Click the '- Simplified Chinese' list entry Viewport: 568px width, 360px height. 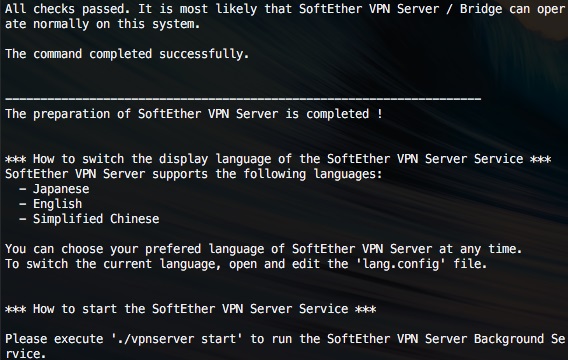tap(89, 219)
